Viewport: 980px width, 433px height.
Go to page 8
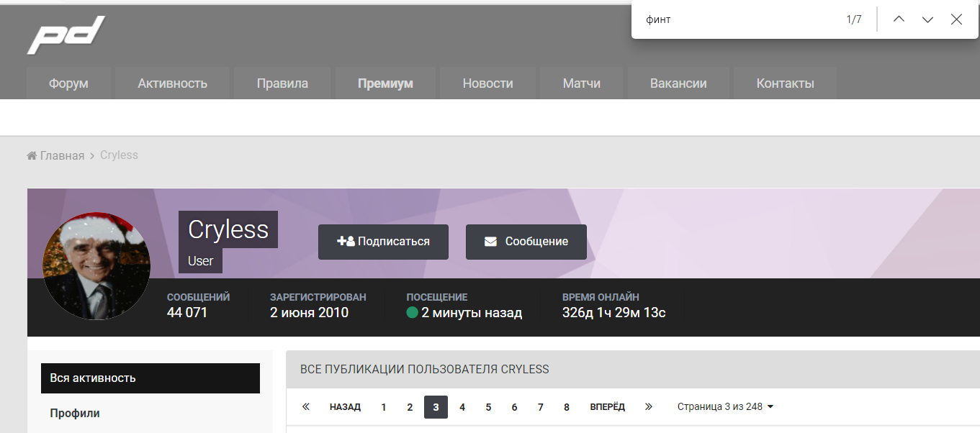tap(567, 407)
